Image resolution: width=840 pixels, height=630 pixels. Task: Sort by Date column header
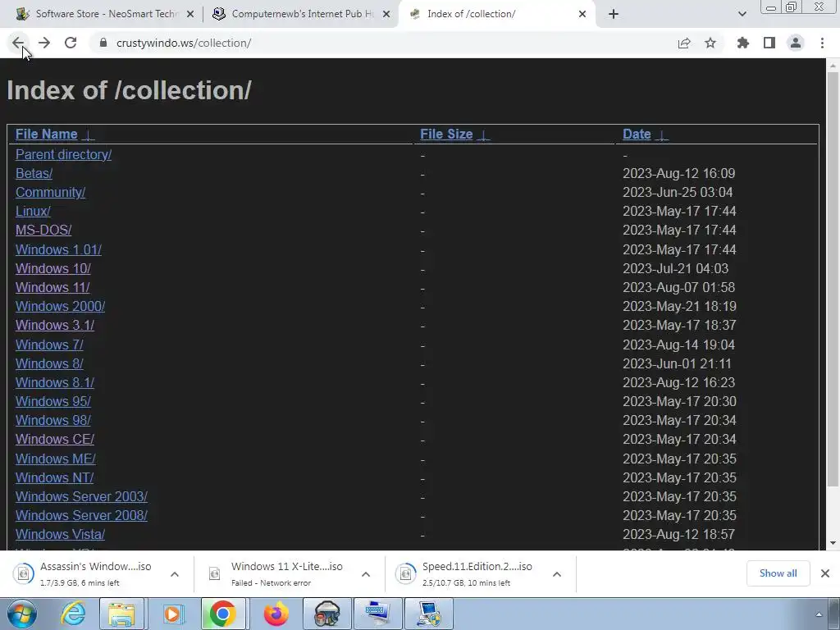(x=637, y=134)
